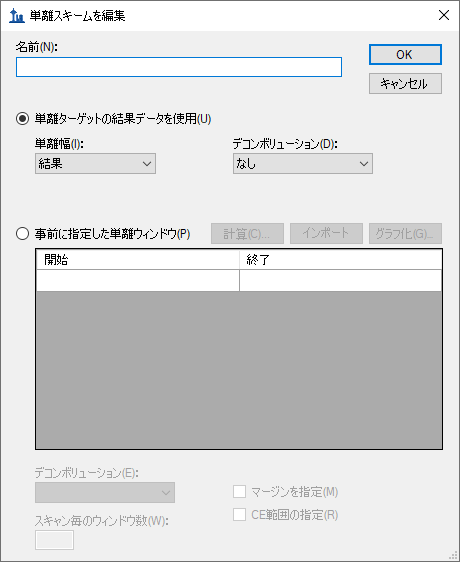Check the マージンを指定(M) checkbox

pyautogui.click(x=240, y=492)
